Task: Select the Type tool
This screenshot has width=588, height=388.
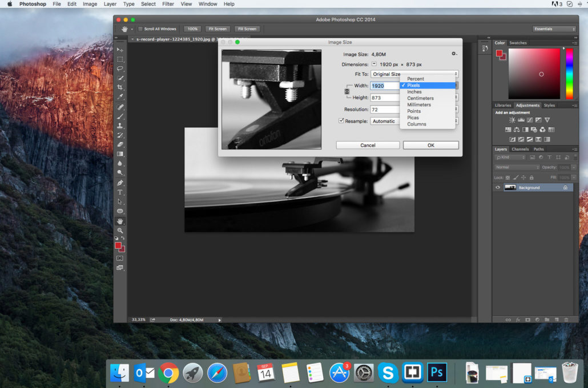Action: tap(120, 192)
